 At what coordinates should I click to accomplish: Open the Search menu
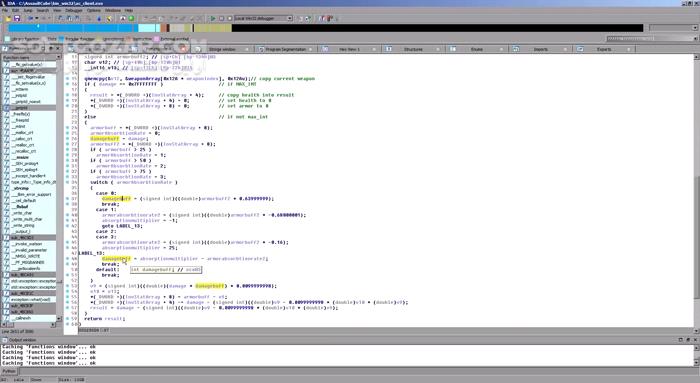click(42, 10)
